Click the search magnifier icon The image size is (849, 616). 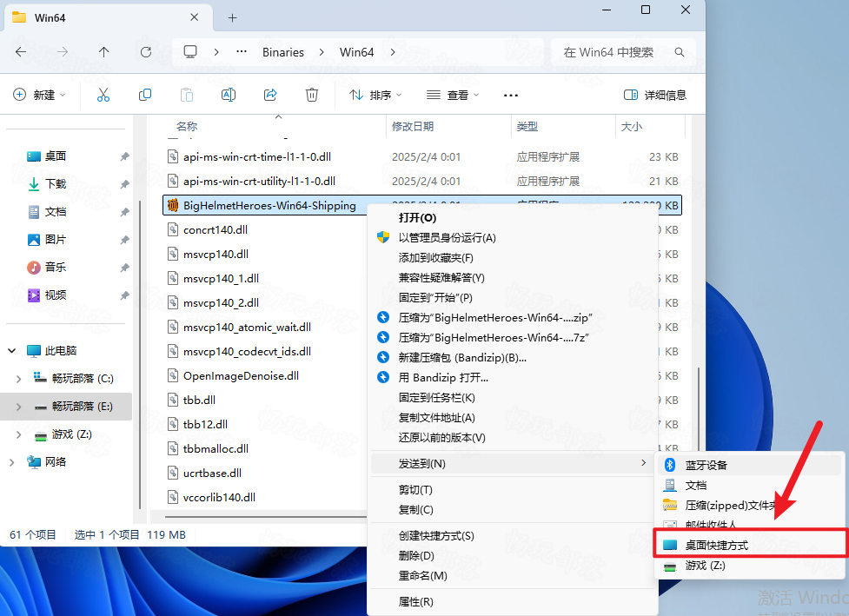tap(679, 52)
